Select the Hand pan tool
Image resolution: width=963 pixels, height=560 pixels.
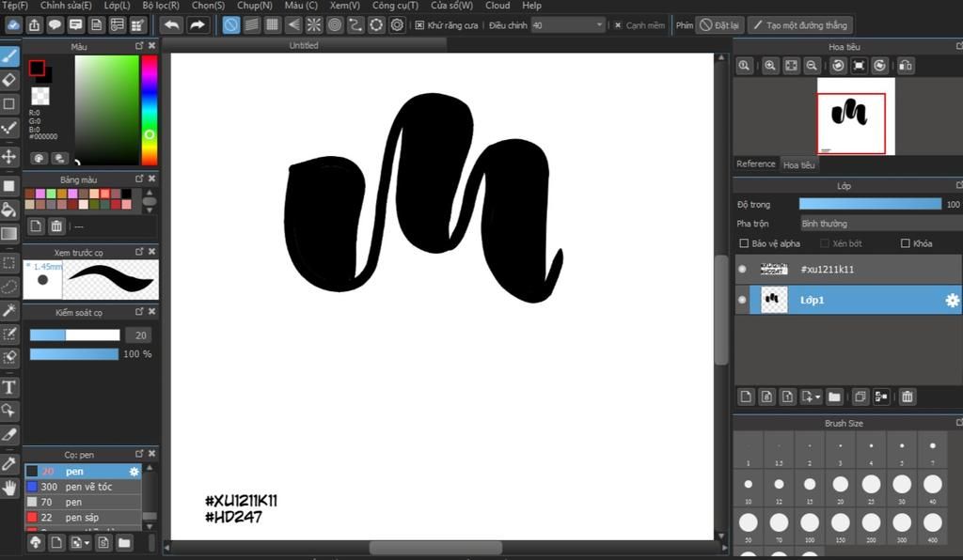(9, 488)
